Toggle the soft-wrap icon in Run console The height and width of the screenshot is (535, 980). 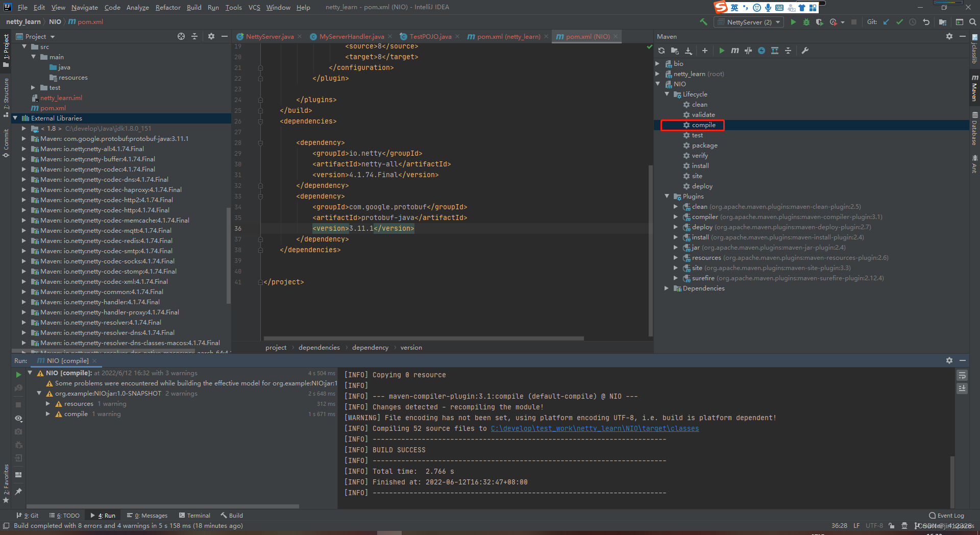(962, 375)
